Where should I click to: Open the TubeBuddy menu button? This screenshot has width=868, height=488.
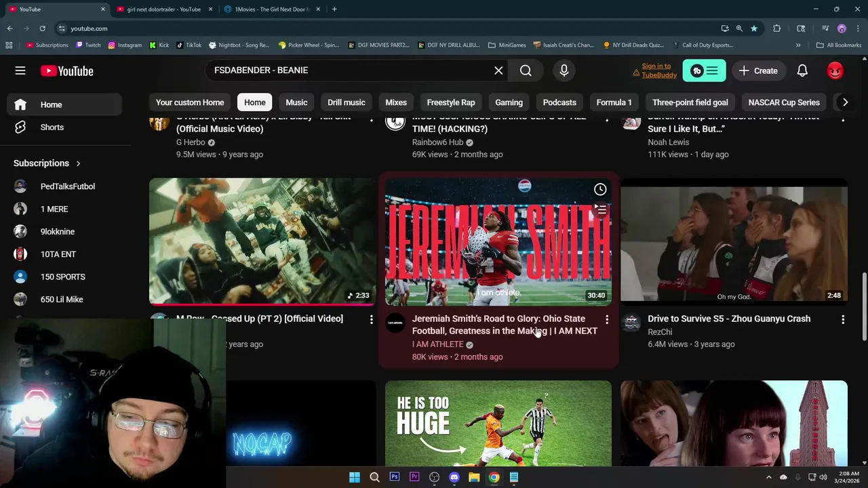(x=704, y=70)
